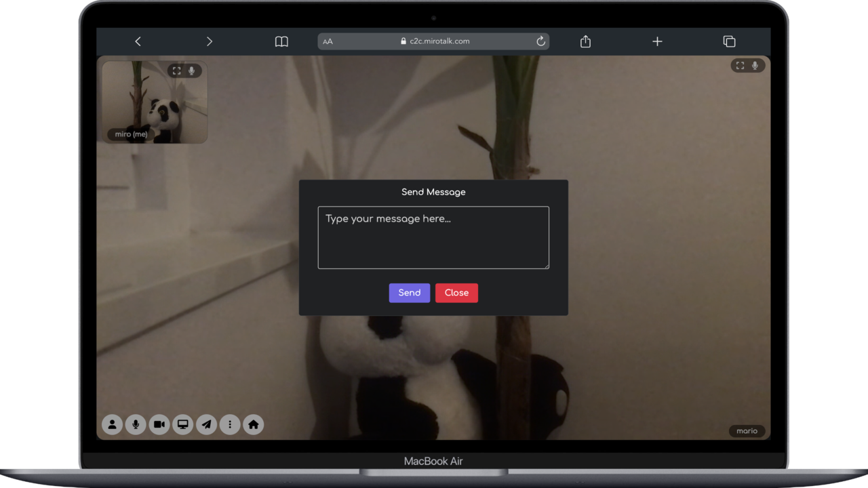Expand mario's video to fullscreen

(x=739, y=65)
